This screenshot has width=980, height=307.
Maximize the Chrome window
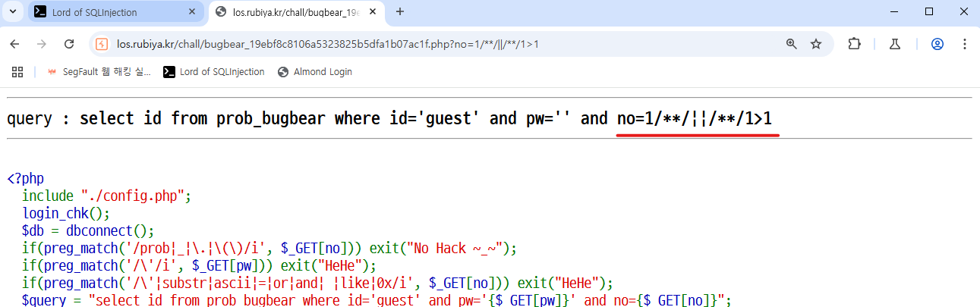929,11
